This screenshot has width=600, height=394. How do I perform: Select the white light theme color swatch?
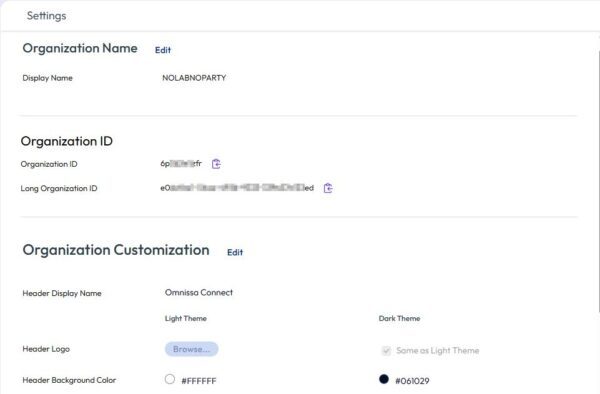[x=170, y=379]
